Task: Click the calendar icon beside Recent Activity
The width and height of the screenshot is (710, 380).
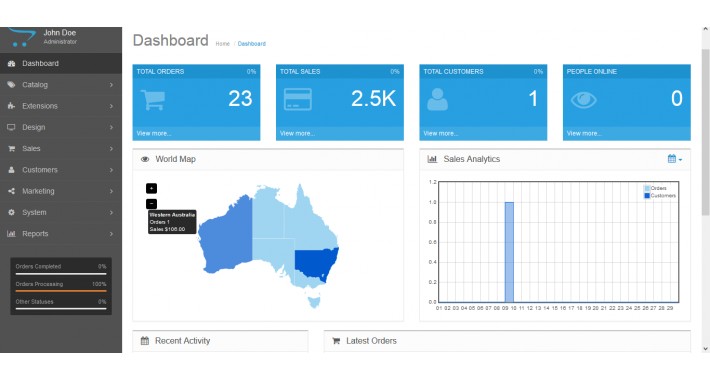Action: (145, 341)
